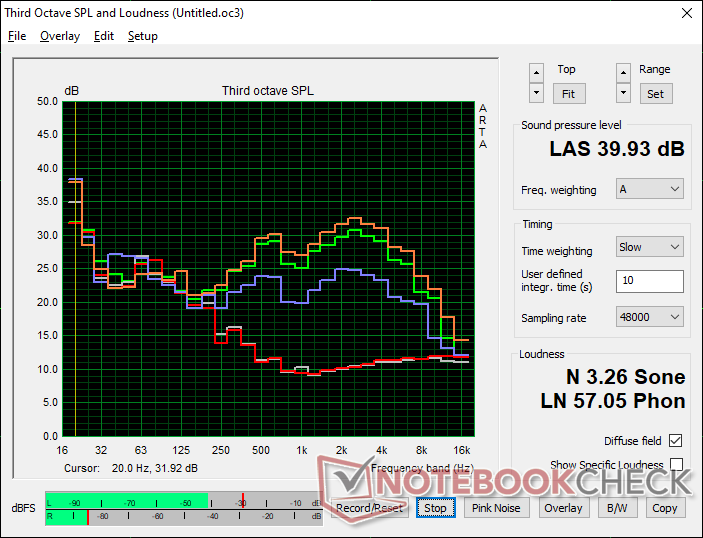Open the Edit menu
Screen dimensions: 703x538
[104, 36]
